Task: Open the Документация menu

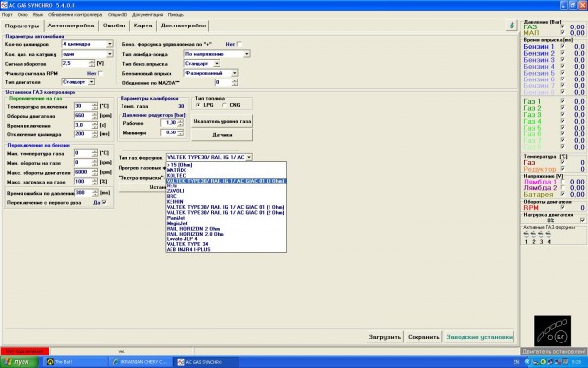Action: [x=147, y=15]
